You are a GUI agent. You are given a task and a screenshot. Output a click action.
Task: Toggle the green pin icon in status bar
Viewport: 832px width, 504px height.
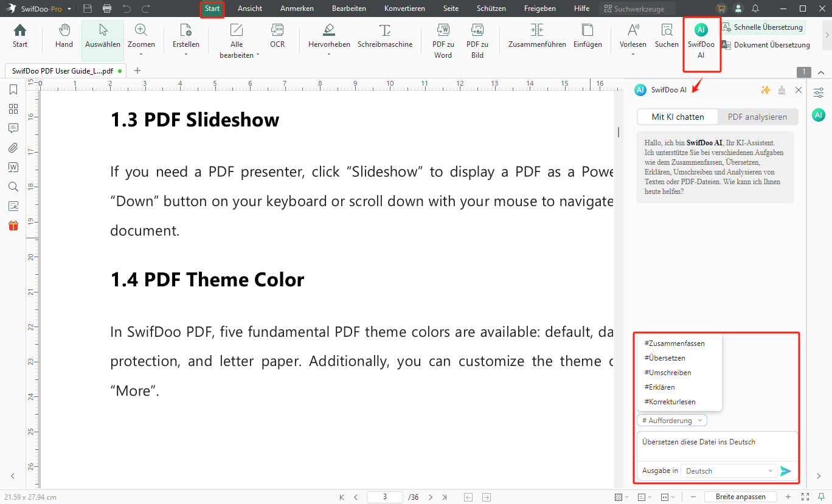[x=822, y=497]
